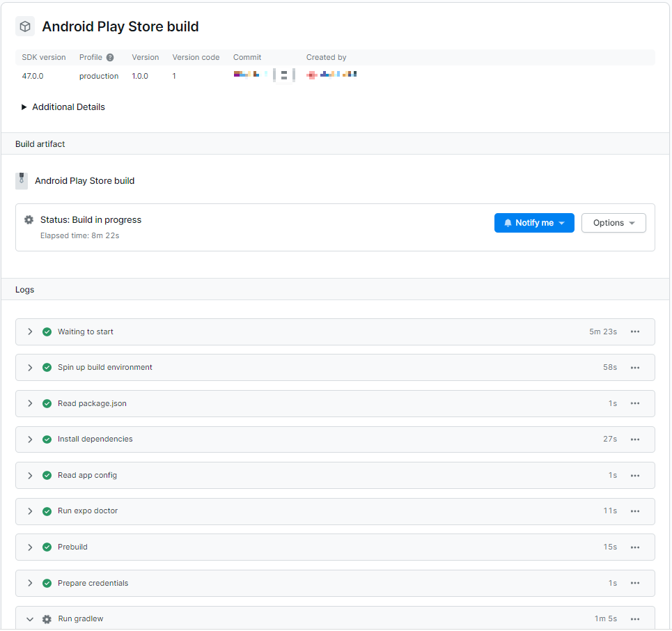
Task: Open more options for Prepare credentials
Action: coord(635,583)
